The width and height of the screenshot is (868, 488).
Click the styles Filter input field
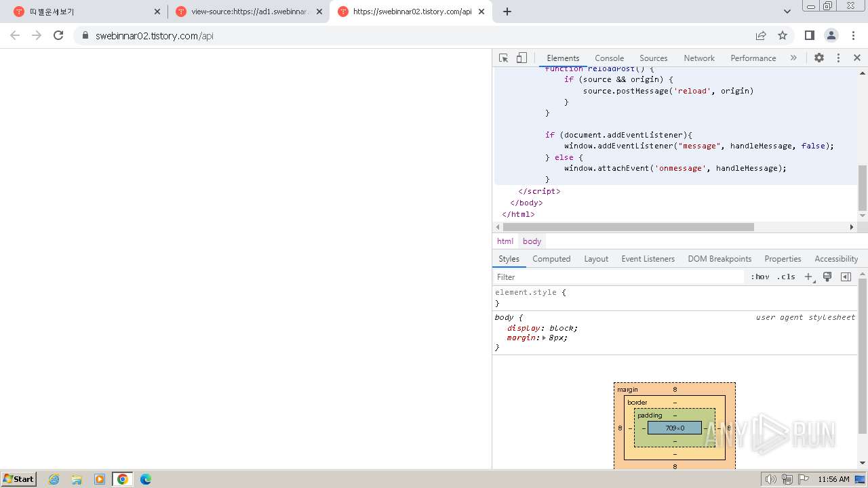click(617, 277)
